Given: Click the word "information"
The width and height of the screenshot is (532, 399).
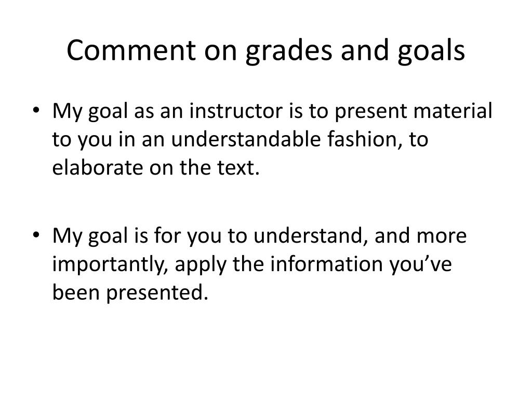Looking at the screenshot, I should pyautogui.click(x=327, y=264).
